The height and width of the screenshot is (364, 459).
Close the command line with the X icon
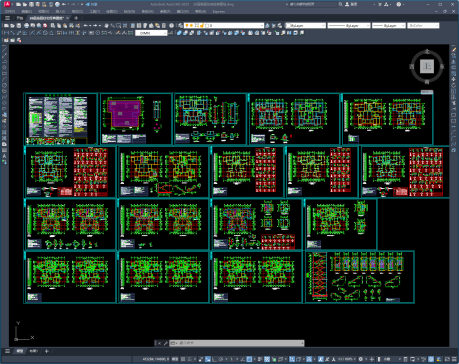click(x=159, y=343)
